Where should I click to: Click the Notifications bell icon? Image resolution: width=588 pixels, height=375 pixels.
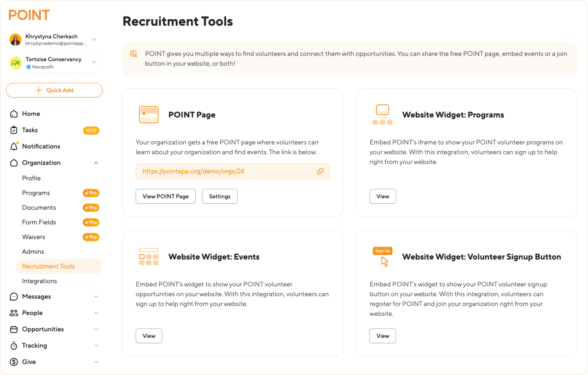coord(14,146)
